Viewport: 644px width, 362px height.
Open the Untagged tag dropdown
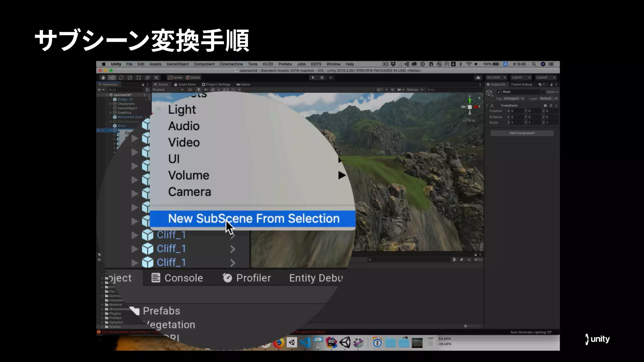coord(513,99)
